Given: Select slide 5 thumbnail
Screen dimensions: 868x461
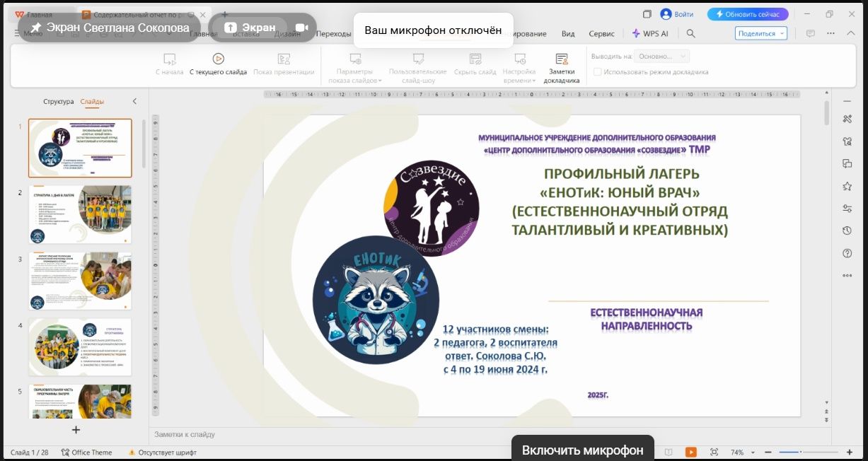Looking at the screenshot, I should (80, 402).
